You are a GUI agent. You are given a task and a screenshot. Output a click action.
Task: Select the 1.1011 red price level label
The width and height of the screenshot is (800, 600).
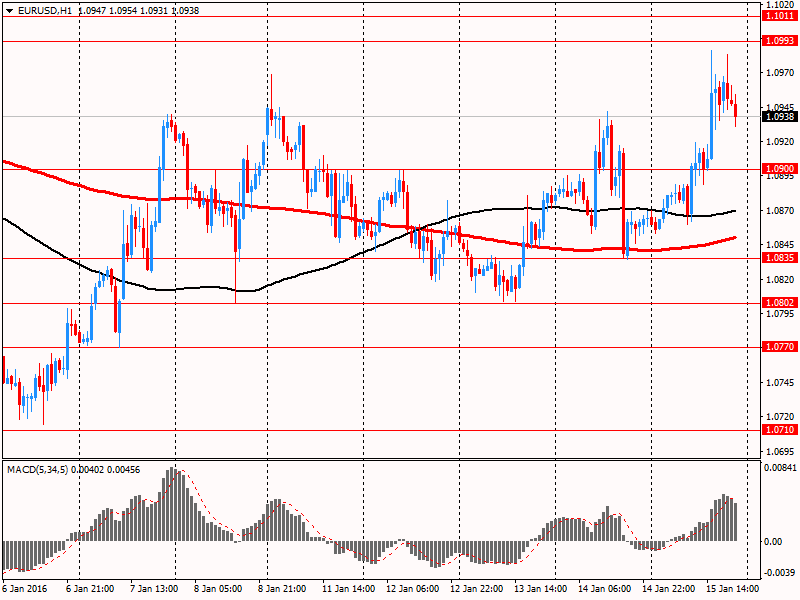pyautogui.click(x=779, y=16)
